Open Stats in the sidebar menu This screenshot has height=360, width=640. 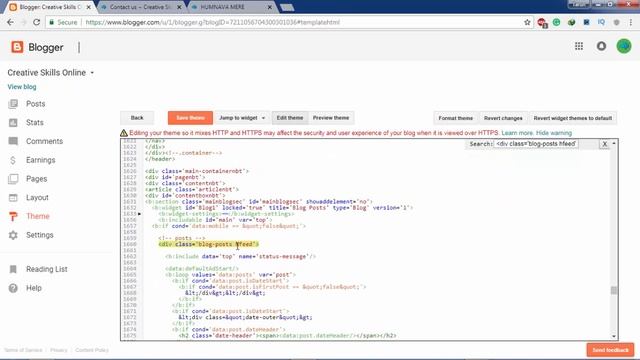35,122
